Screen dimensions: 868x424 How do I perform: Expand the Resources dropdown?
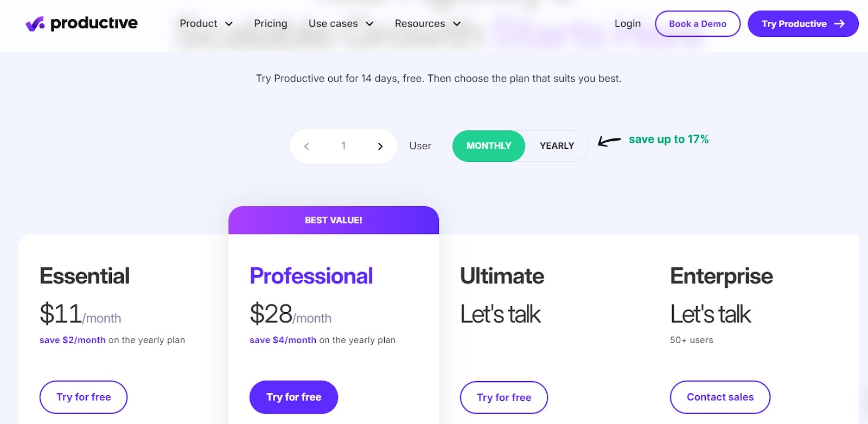[427, 23]
